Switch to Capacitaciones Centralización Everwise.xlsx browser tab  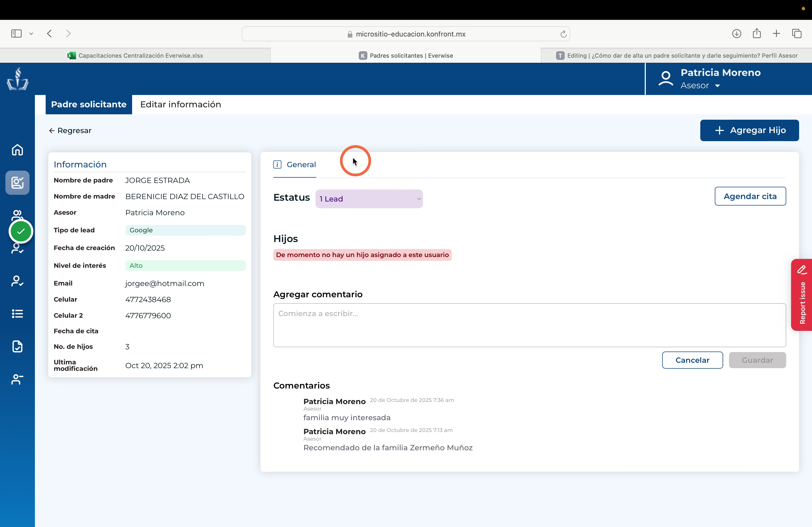[x=135, y=56]
